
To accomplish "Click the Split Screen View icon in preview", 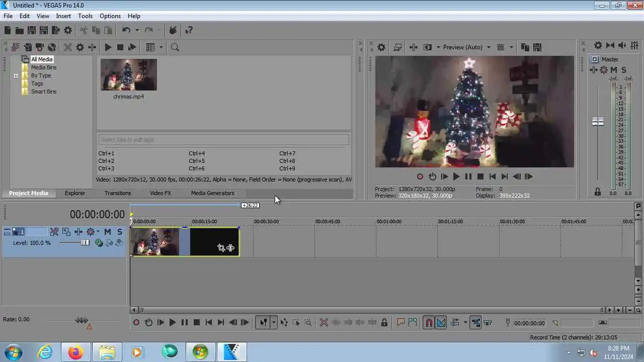I will (x=428, y=47).
